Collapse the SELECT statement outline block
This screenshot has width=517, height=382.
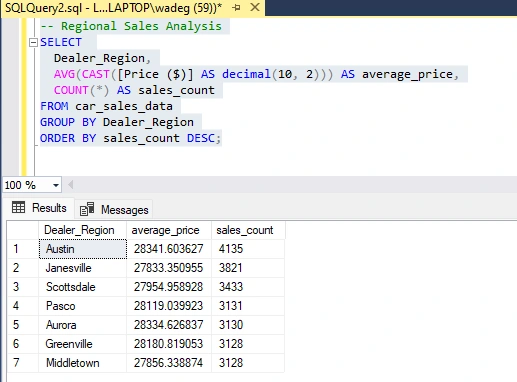33,42
